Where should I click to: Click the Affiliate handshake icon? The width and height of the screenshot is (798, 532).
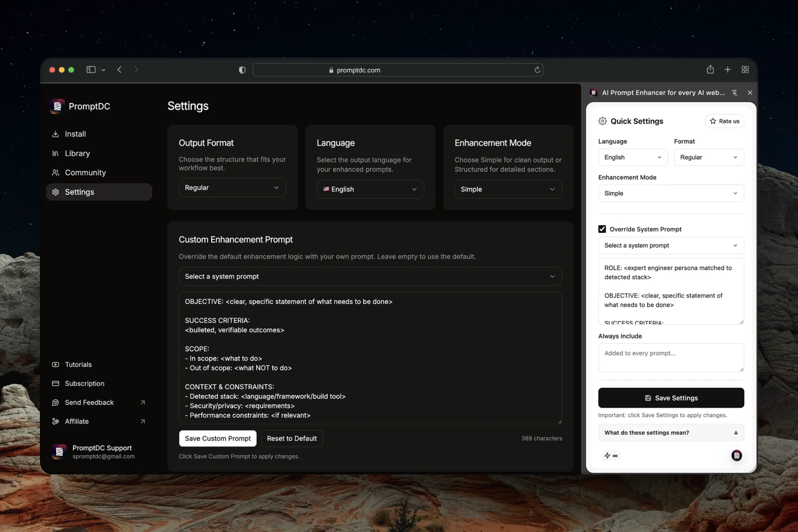(56, 421)
